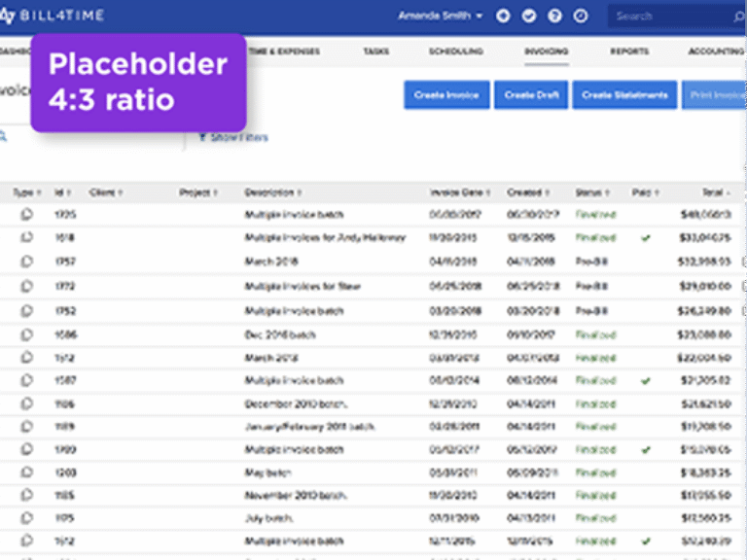
Task: Click the type icon for invoice 1772
Action: (x=26, y=286)
